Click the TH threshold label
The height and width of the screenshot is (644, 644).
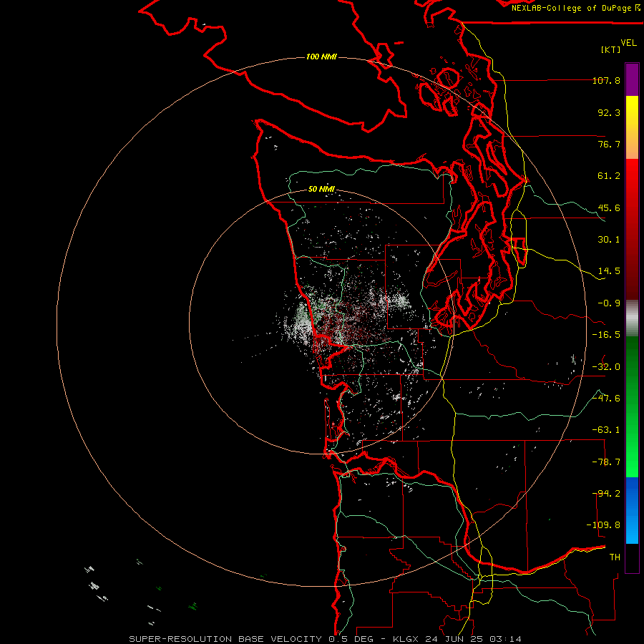click(615, 557)
